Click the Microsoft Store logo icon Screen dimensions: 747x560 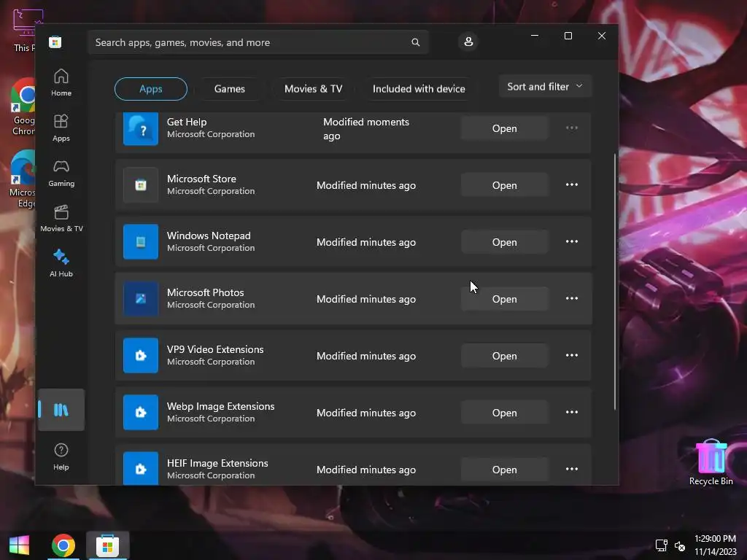tap(55, 42)
